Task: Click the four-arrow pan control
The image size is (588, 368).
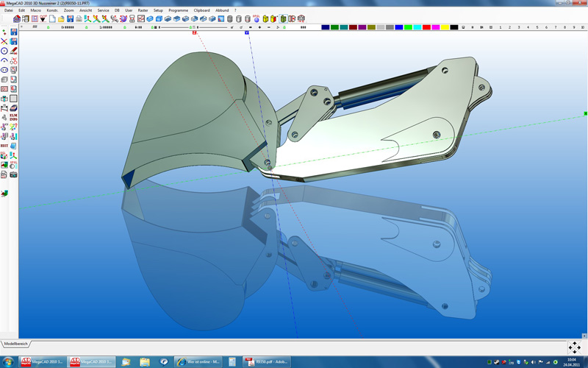Action: 575,347
